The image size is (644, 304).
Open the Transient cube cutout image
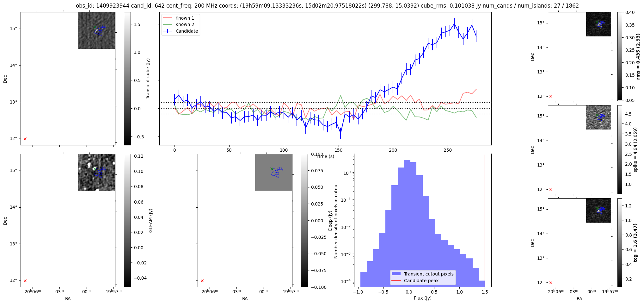(x=97, y=30)
